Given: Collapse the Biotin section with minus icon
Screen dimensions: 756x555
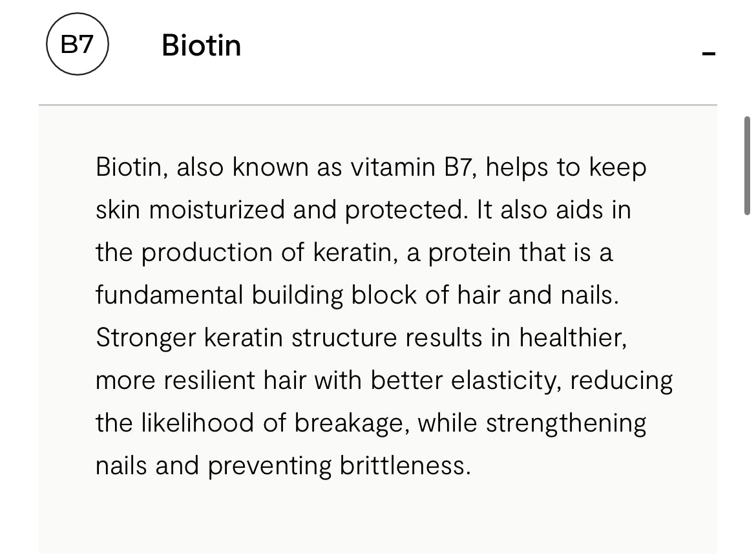Looking at the screenshot, I should (709, 53).
